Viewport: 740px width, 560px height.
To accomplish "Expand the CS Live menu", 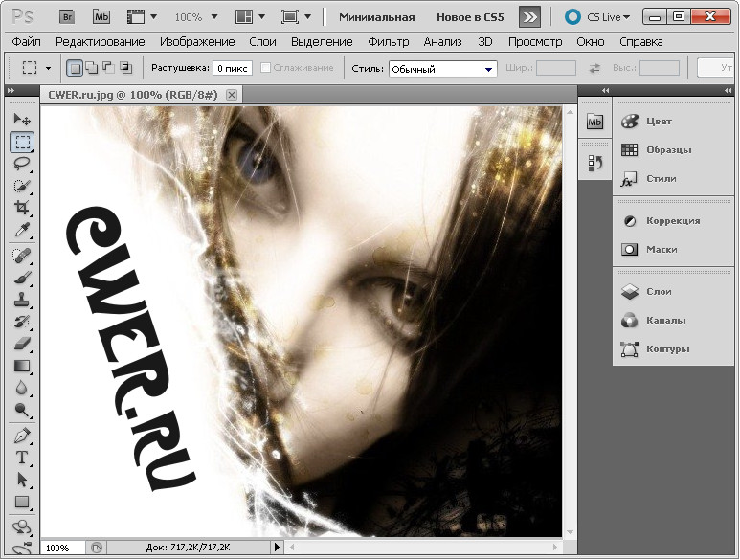I will (598, 17).
